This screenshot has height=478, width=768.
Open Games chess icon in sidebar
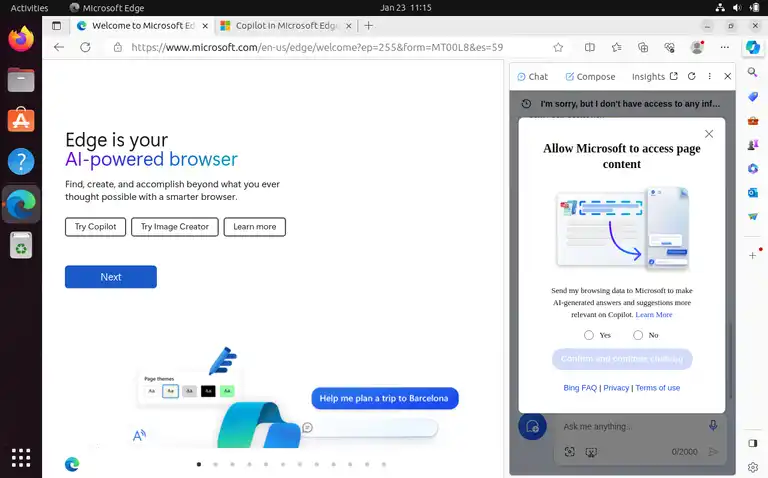753,144
